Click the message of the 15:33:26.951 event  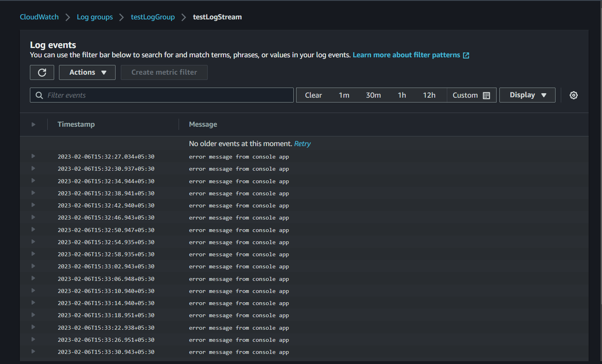point(239,340)
